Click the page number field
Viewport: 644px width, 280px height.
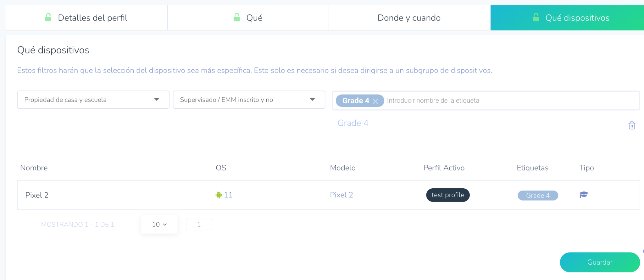199,225
